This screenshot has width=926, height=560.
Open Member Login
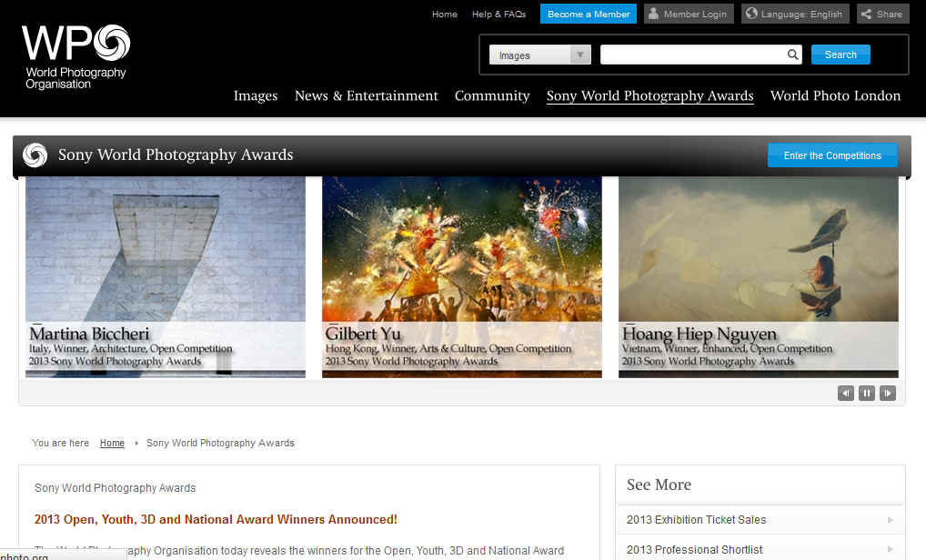(689, 14)
